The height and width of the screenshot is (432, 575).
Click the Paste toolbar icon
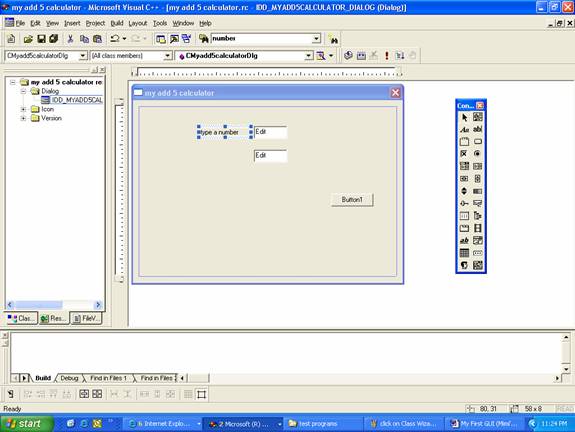97,39
